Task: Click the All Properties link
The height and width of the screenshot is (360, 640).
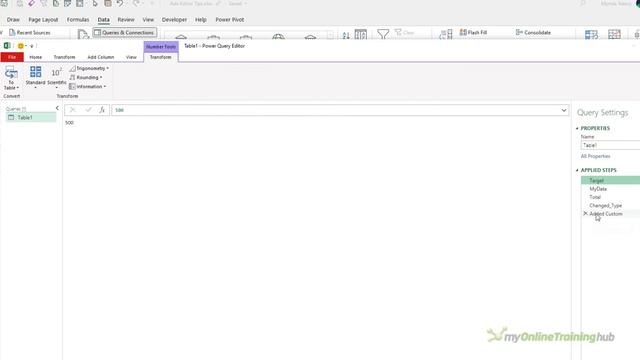Action: coord(595,156)
